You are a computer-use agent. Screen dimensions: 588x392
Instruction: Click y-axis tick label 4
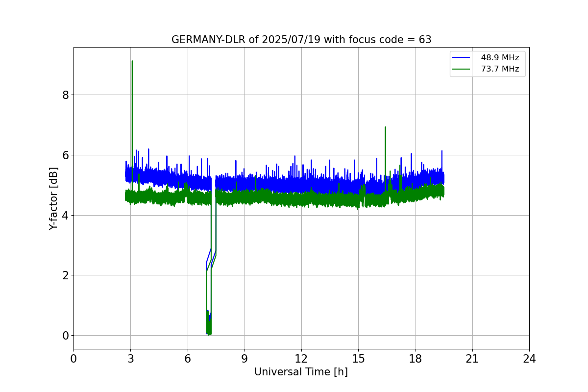click(65, 216)
